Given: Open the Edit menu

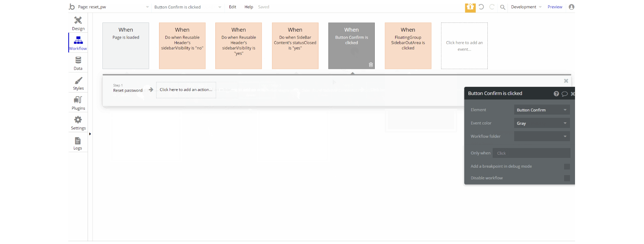Looking at the screenshot, I should pyautogui.click(x=233, y=7).
